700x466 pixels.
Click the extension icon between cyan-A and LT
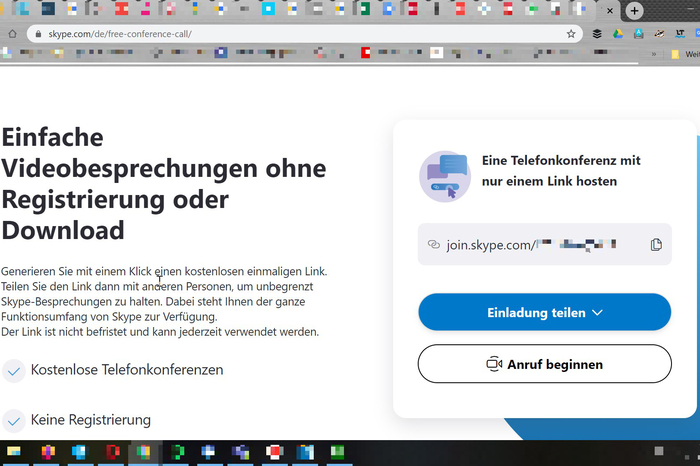point(659,34)
